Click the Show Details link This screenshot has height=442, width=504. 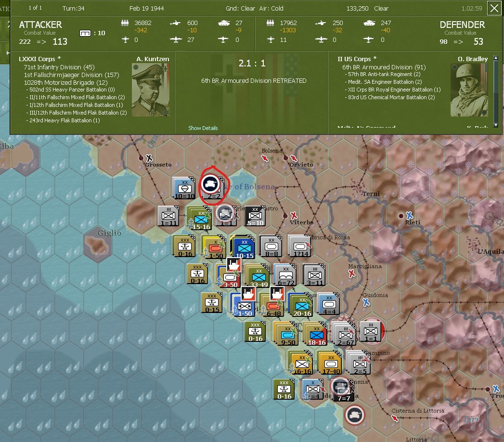[x=203, y=128]
